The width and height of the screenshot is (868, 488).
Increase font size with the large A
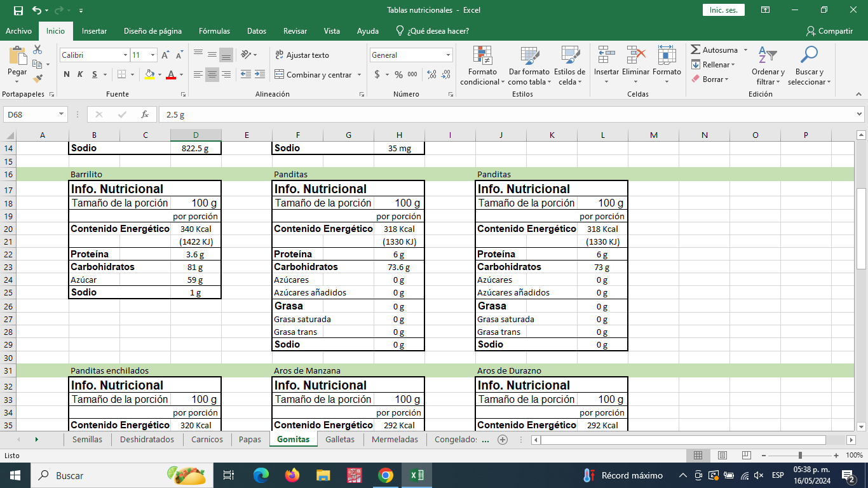pyautogui.click(x=166, y=55)
